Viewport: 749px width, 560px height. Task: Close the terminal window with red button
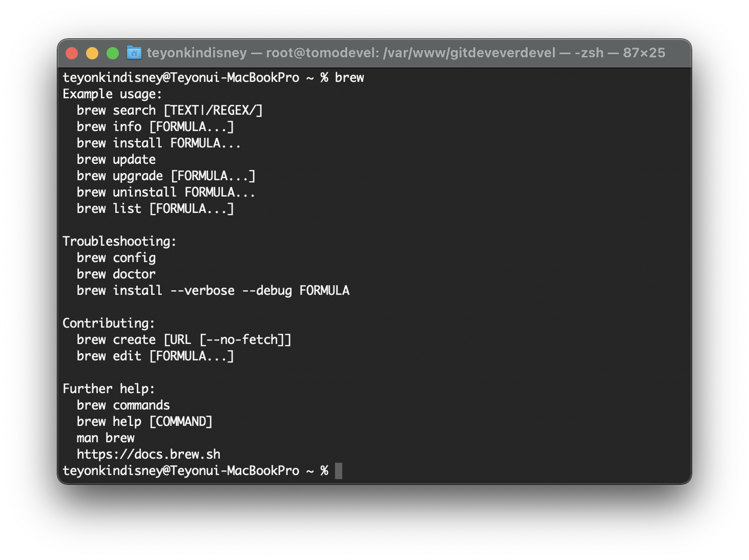pos(72,53)
